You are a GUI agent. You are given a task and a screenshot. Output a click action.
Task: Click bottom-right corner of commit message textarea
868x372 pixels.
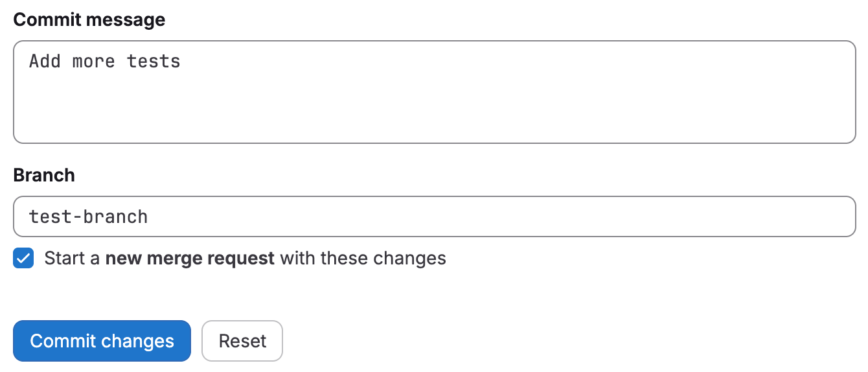(847, 135)
